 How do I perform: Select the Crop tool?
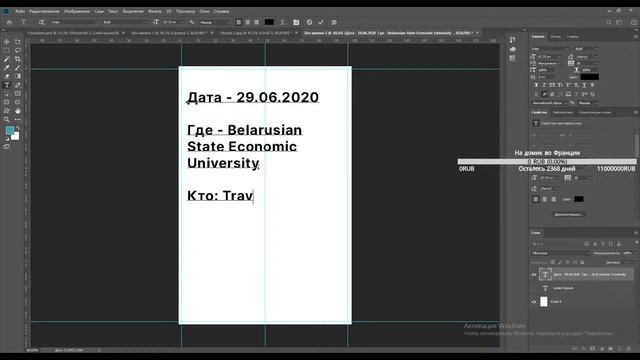click(x=18, y=59)
